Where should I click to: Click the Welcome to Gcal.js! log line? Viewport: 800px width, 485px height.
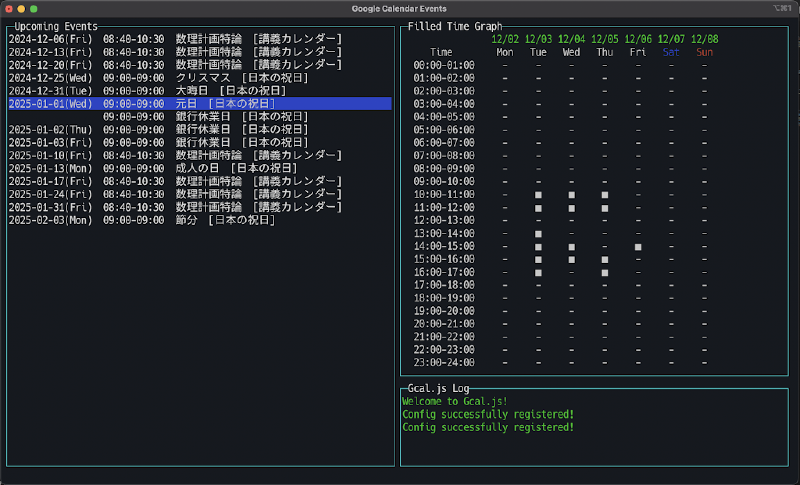(455, 401)
